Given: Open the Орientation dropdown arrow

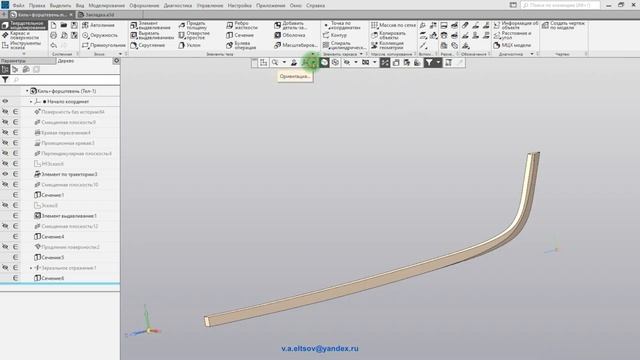Looking at the screenshot, I should pyautogui.click(x=313, y=62).
